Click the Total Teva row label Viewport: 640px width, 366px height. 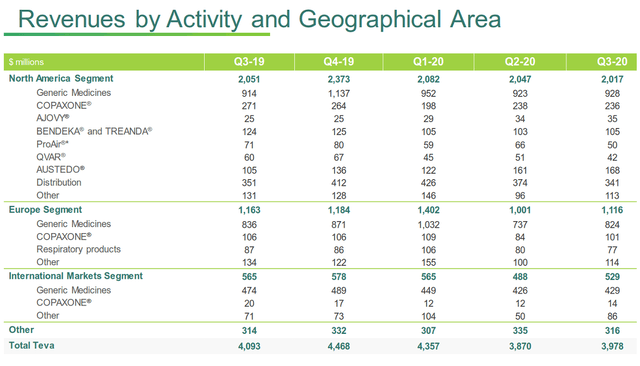coord(31,346)
